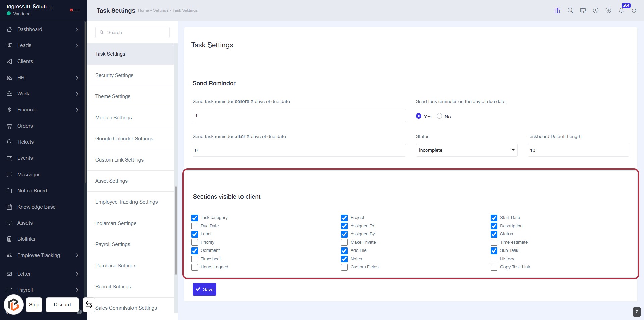Click the clock timer icon in header

596,10
